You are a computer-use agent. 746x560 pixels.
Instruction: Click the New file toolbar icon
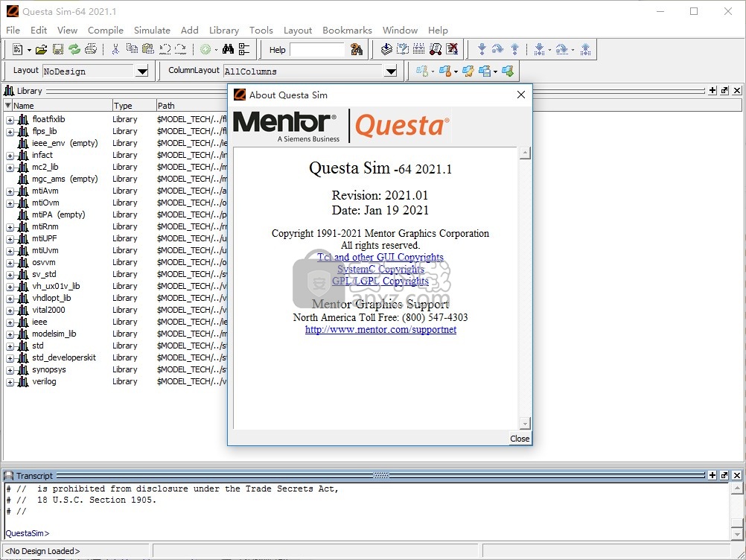[18, 49]
